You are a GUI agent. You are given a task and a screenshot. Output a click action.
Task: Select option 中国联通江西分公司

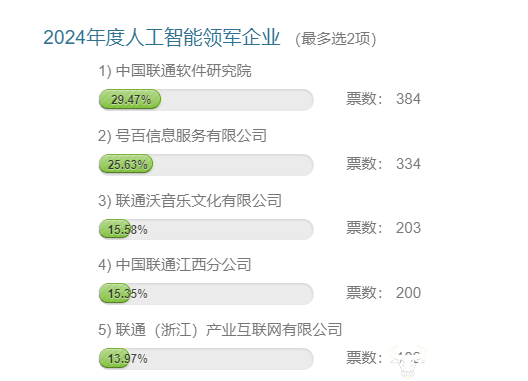pyautogui.click(x=175, y=265)
